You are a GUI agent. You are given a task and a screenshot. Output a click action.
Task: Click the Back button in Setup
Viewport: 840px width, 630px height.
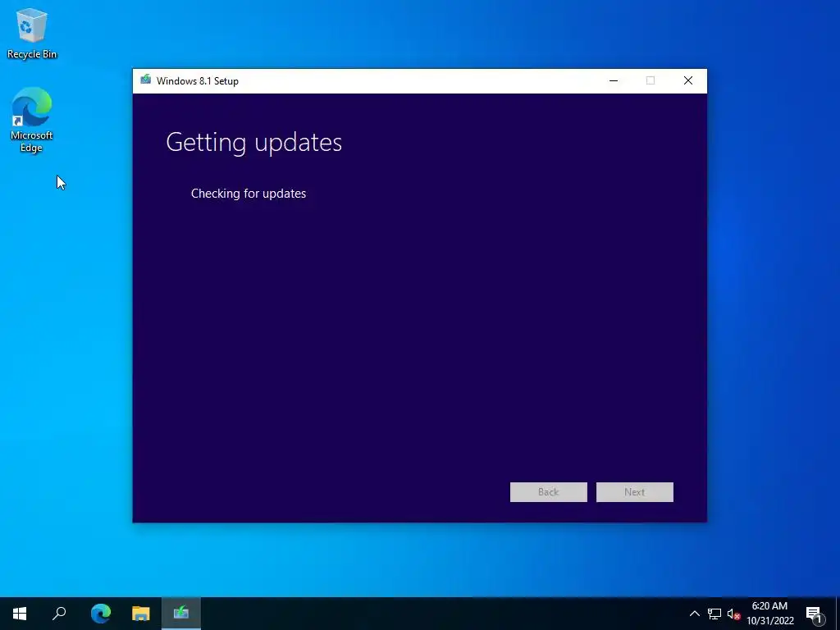(x=549, y=492)
